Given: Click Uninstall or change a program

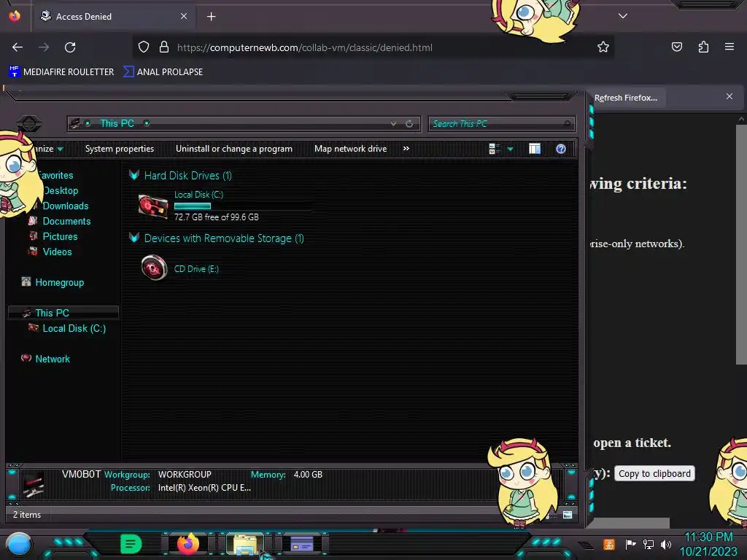Looking at the screenshot, I should pos(234,149).
